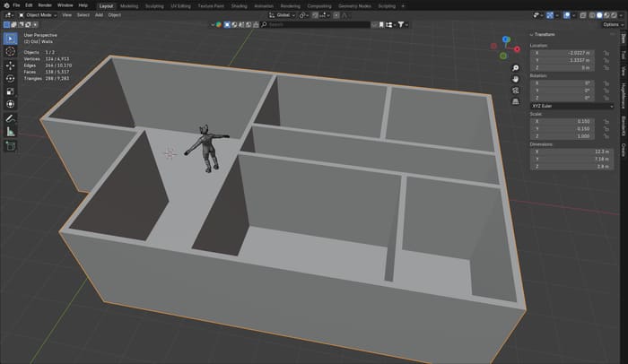Viewport: 628px width, 364px height.
Task: Click the Options button in the header
Action: (x=612, y=24)
